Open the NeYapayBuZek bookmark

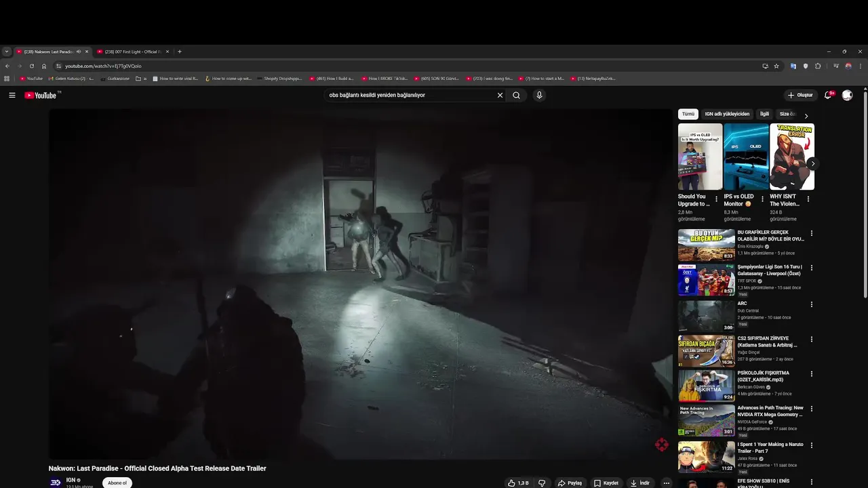pyautogui.click(x=593, y=79)
